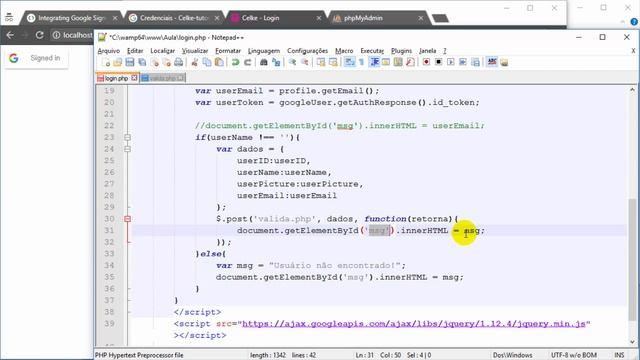The width and height of the screenshot is (640, 360).
Task: Open the ? help menu
Action: click(x=445, y=51)
